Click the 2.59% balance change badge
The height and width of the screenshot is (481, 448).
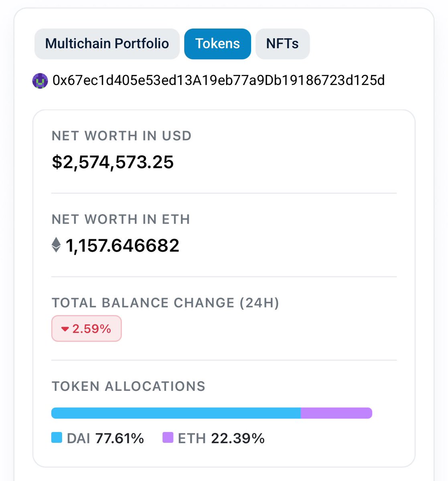(87, 329)
